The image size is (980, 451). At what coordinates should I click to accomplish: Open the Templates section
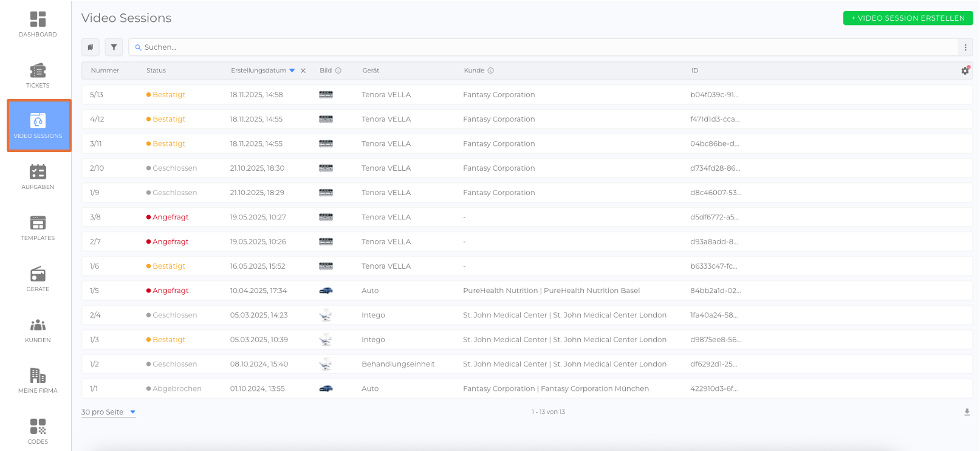38,228
